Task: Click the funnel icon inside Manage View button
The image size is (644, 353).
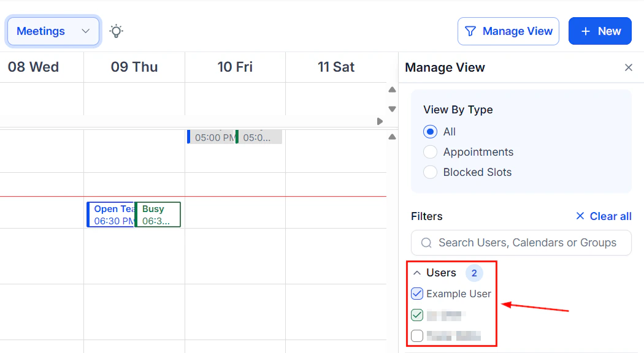Action: point(471,31)
